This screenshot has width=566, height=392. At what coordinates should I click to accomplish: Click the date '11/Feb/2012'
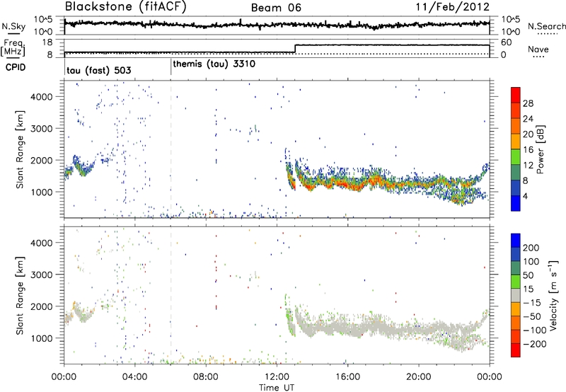452,7
